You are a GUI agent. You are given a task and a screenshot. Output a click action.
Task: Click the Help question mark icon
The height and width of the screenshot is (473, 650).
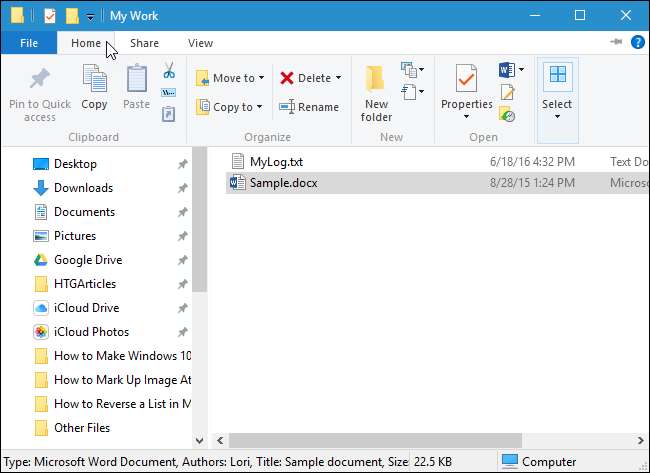click(638, 42)
